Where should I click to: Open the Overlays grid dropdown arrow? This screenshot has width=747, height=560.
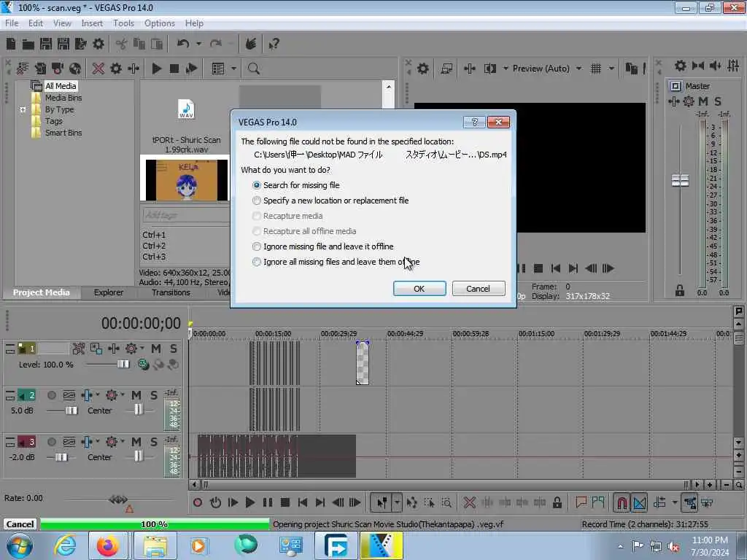(x=611, y=69)
